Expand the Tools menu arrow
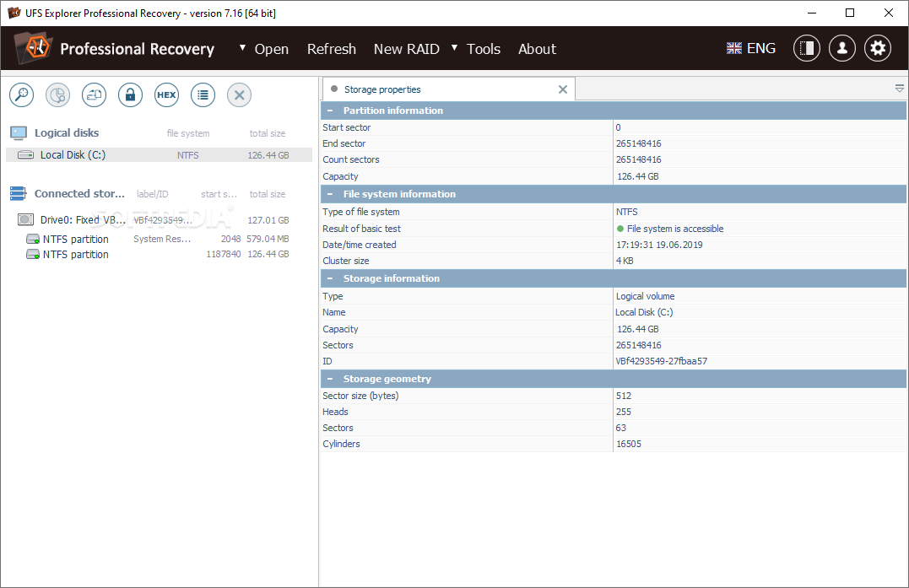Image resolution: width=909 pixels, height=588 pixels. coord(454,48)
